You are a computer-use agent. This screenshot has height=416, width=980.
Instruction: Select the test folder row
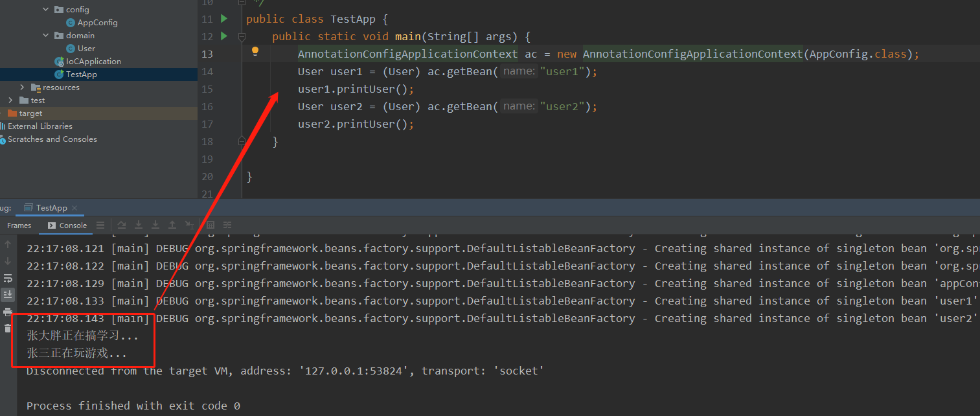98,100
